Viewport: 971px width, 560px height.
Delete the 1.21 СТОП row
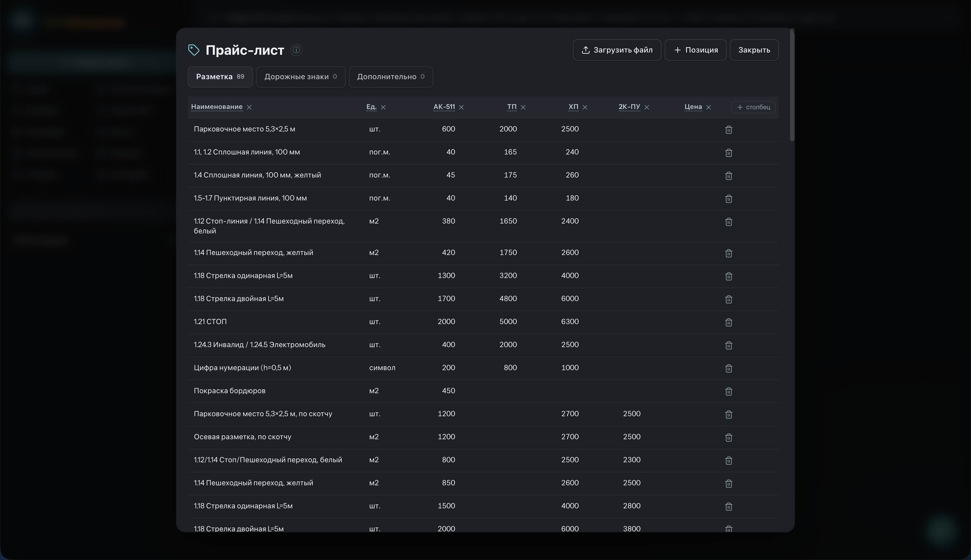click(729, 322)
